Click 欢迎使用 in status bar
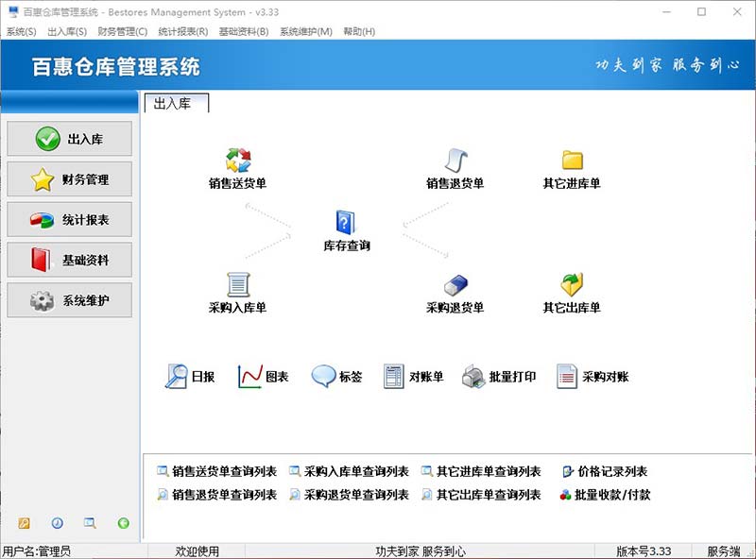The height and width of the screenshot is (559, 756). pyautogui.click(x=197, y=551)
